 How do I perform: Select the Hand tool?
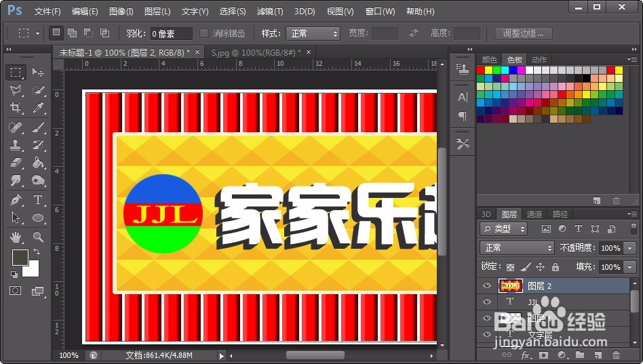click(16, 237)
